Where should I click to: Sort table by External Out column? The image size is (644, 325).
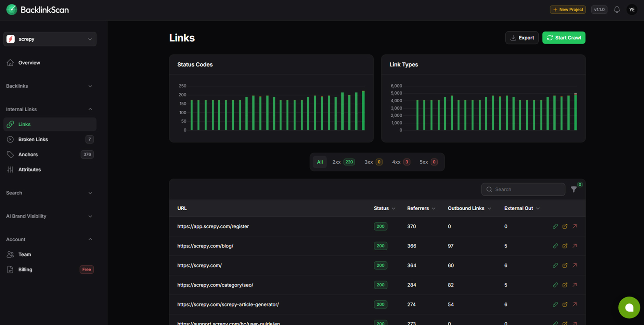click(522, 208)
